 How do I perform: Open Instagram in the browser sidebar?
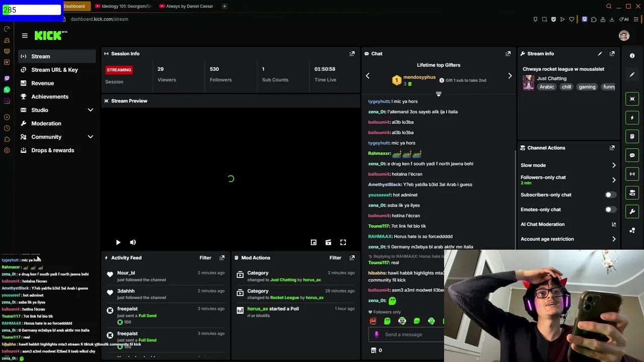pyautogui.click(x=7, y=101)
